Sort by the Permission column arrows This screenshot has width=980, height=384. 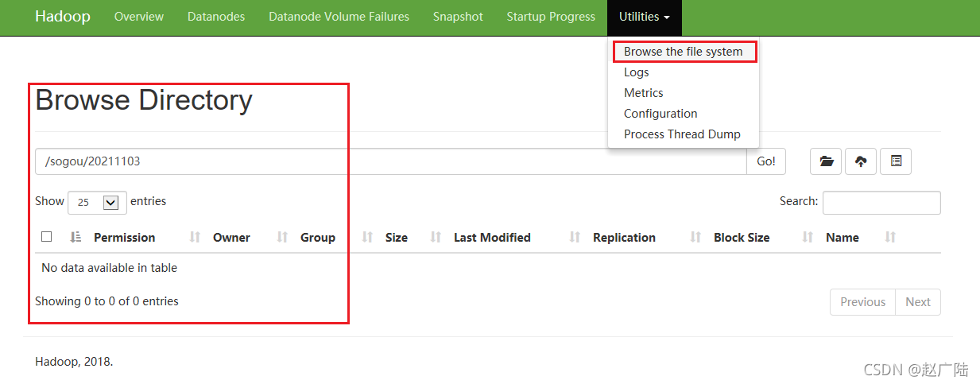pyautogui.click(x=195, y=237)
